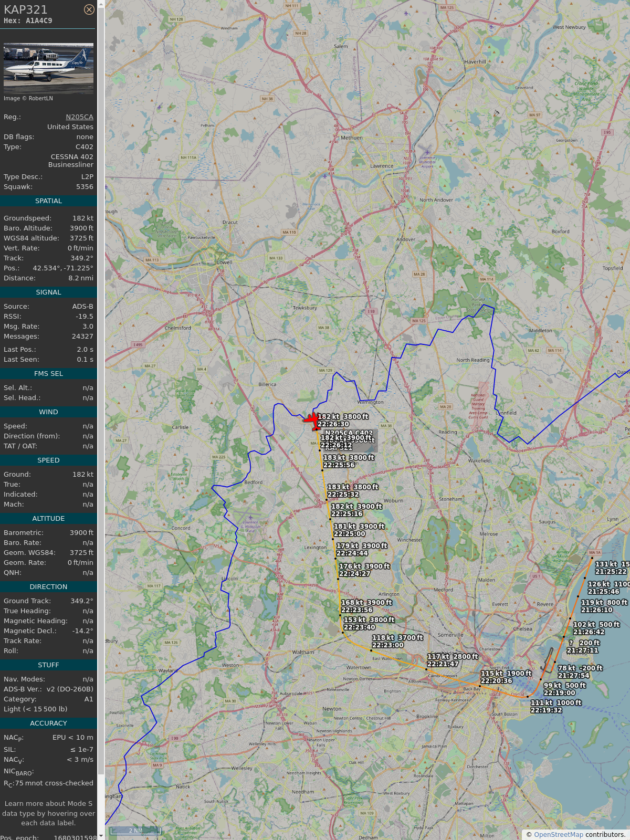
Task: Click the I 95 highway shield
Action: pos(607,132)
